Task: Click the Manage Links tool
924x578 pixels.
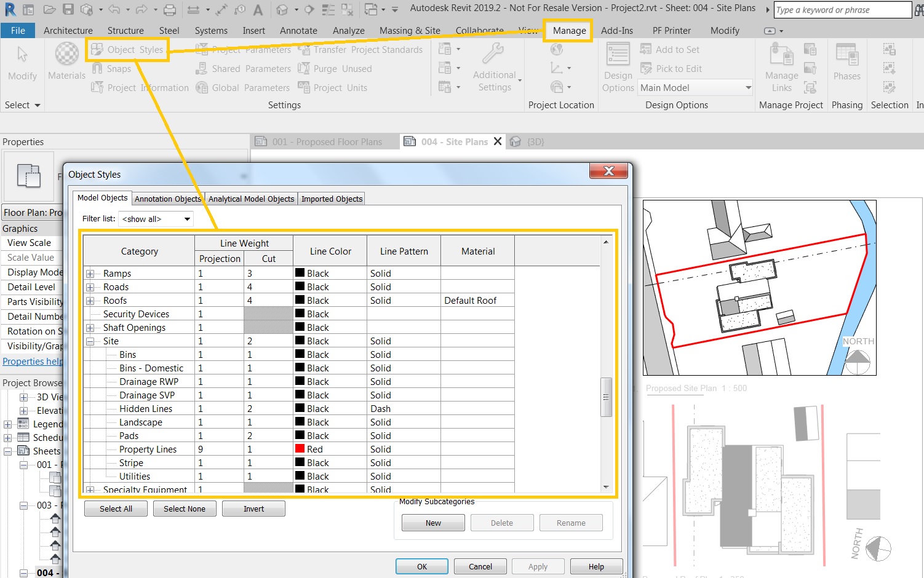Action: pos(780,68)
